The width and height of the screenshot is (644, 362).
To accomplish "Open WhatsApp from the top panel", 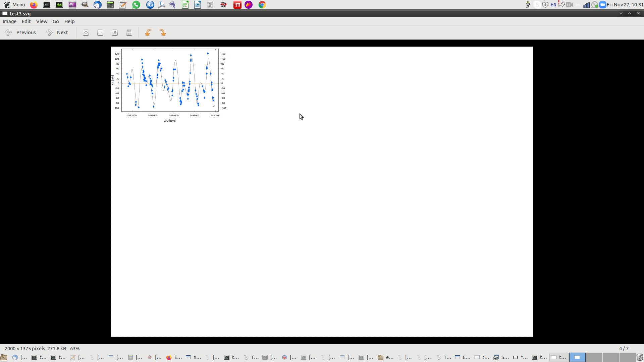I will point(136,5).
